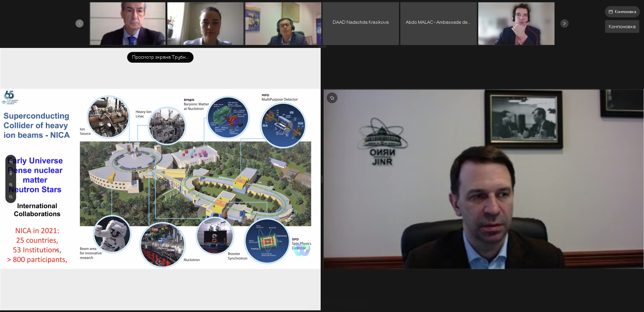The image size is (644, 312).
Task: Zoom out of the shared screen
Action: click(x=11, y=197)
